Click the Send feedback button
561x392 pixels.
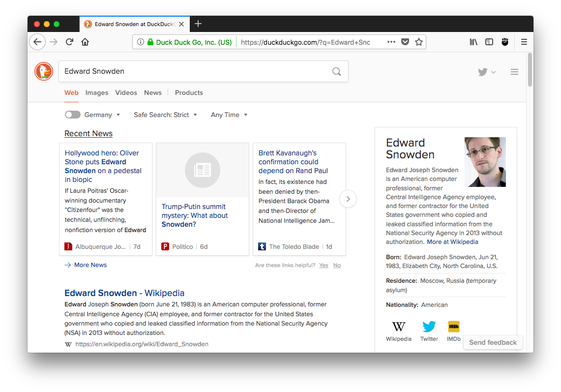click(x=493, y=342)
